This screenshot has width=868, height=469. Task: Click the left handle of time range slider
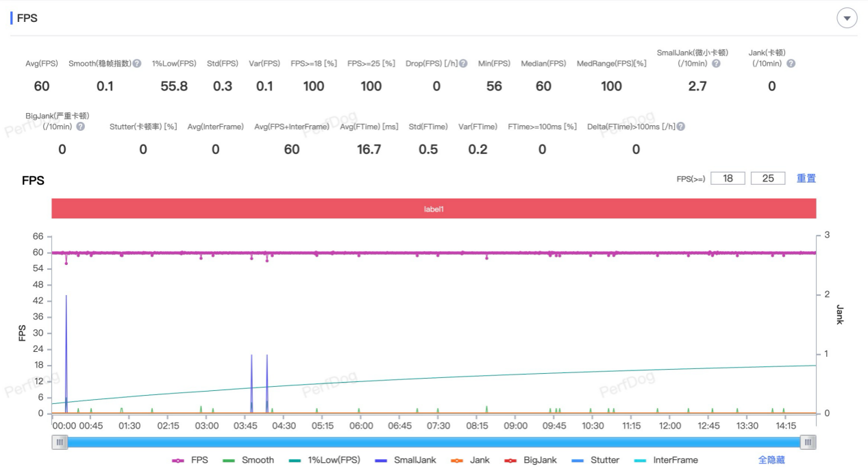60,442
